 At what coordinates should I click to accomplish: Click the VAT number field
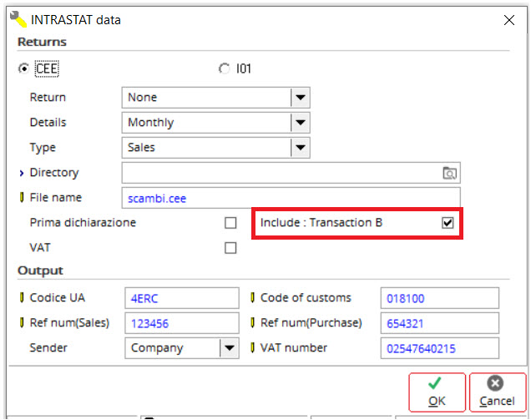[x=439, y=348]
